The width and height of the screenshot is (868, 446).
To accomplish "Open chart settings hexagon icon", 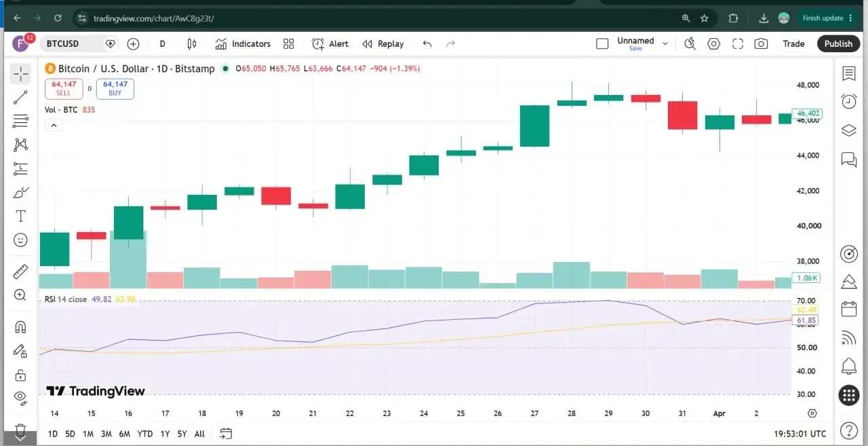I will [713, 43].
